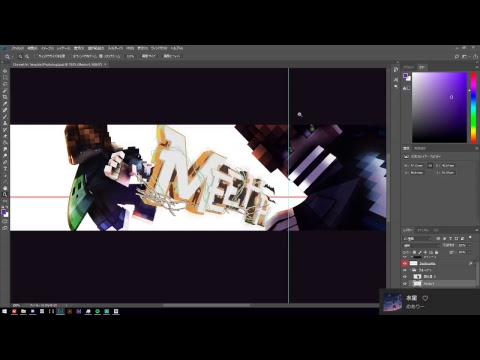Change screen mode icon in toolbar
Screen dimensions: 480x360
[5, 228]
